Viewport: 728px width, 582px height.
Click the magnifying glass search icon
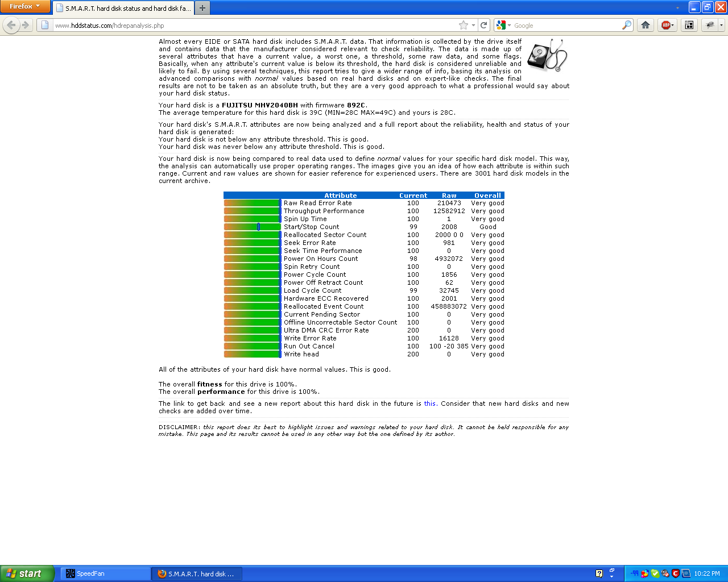coord(627,25)
